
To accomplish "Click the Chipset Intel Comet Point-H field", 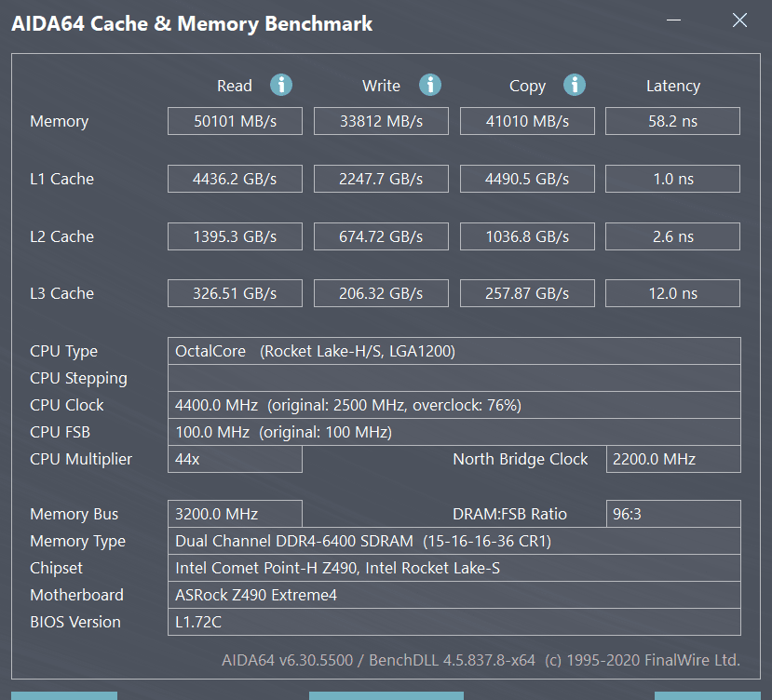I will click(454, 568).
